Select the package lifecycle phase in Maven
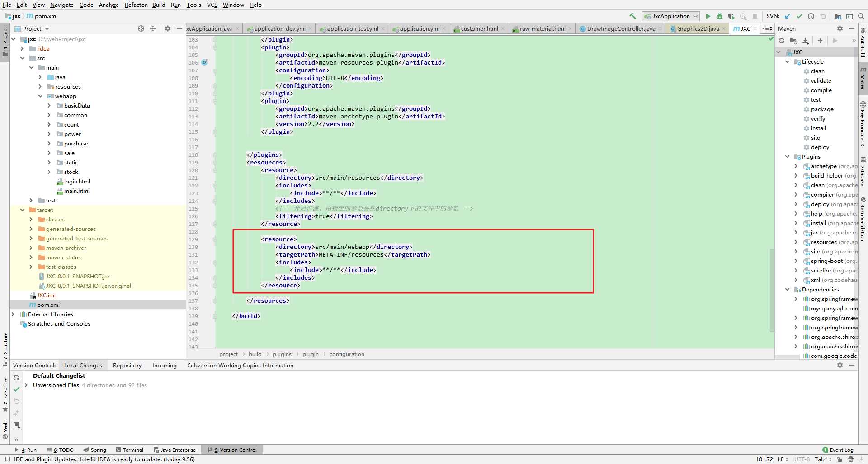Viewport: 868px width, 464px height. point(822,109)
